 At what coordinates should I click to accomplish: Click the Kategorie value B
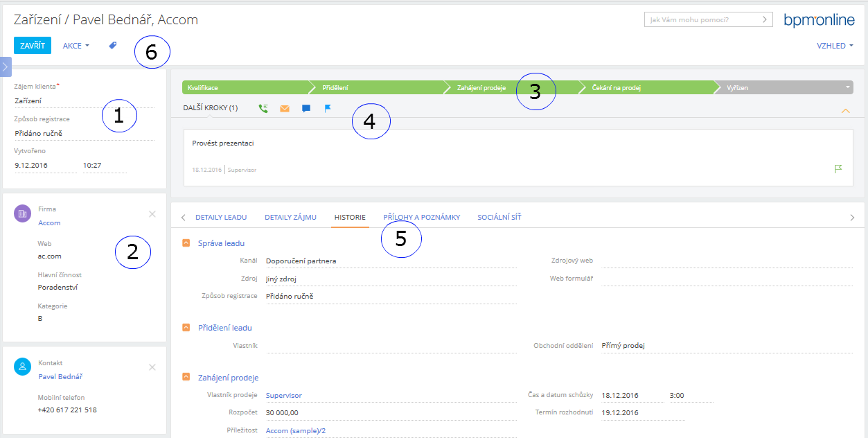pos(40,318)
